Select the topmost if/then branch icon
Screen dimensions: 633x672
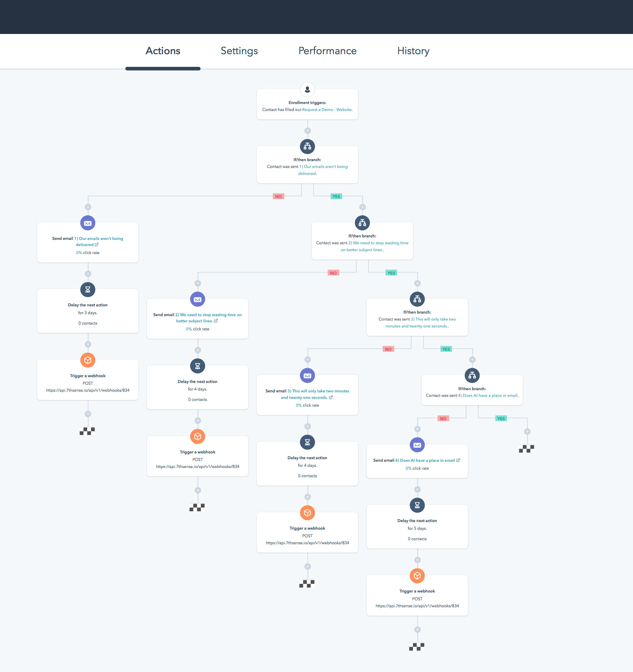coord(307,146)
